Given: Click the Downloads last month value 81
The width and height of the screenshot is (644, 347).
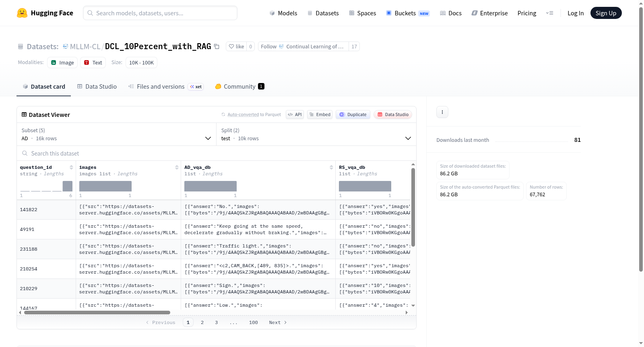Looking at the screenshot, I should pos(578,140).
